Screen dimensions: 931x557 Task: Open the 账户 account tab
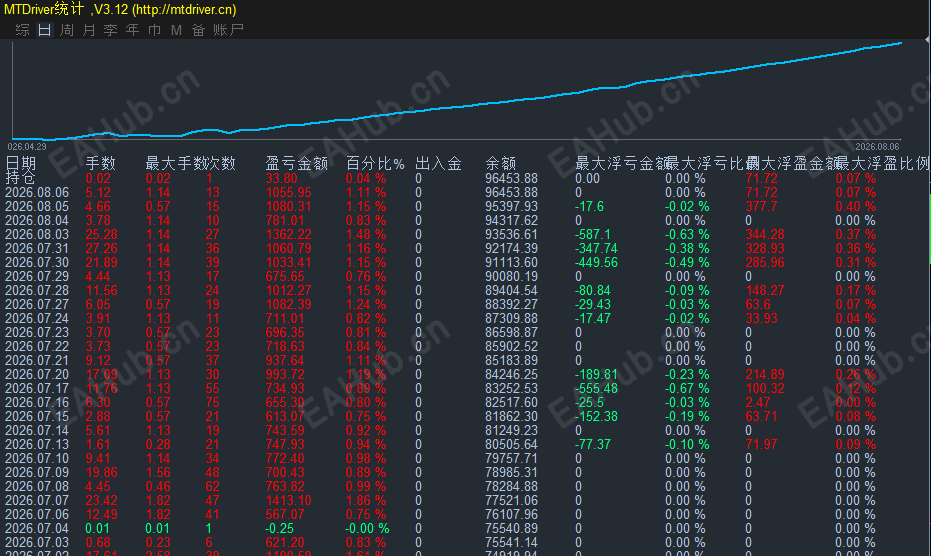(x=228, y=30)
